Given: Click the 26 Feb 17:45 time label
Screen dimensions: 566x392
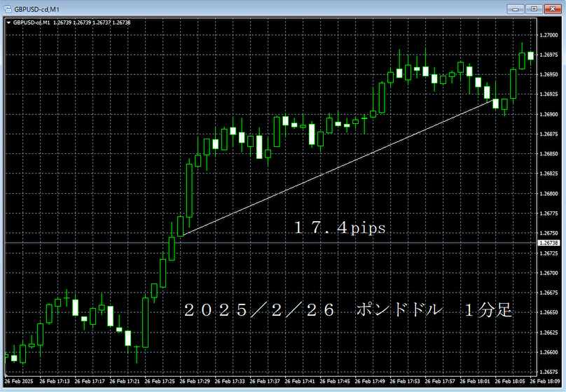Looking at the screenshot, I should click(x=335, y=381).
